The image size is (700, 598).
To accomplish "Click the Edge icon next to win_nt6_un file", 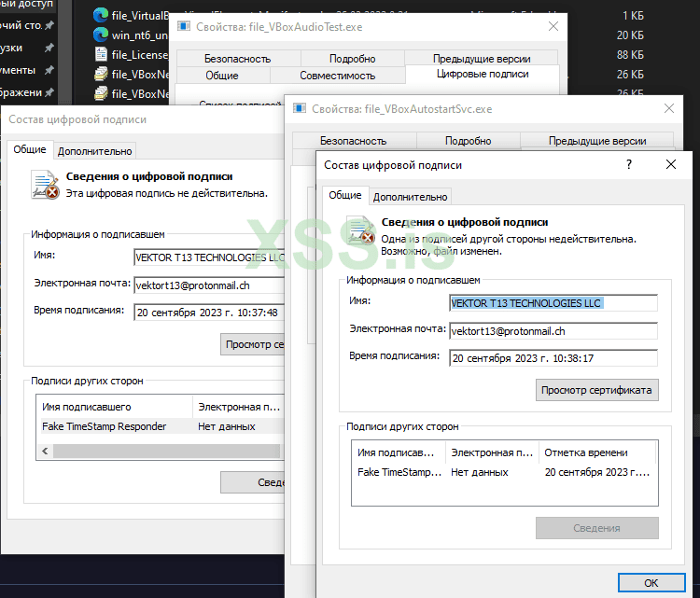I will [101, 35].
